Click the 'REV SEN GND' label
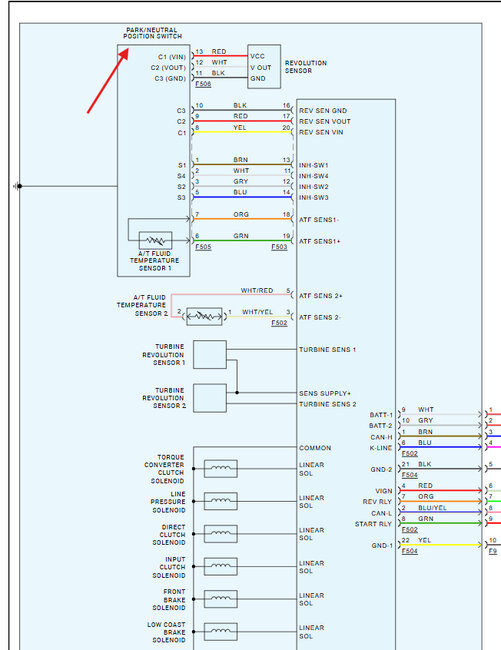The width and height of the screenshot is (501, 650). tap(323, 111)
